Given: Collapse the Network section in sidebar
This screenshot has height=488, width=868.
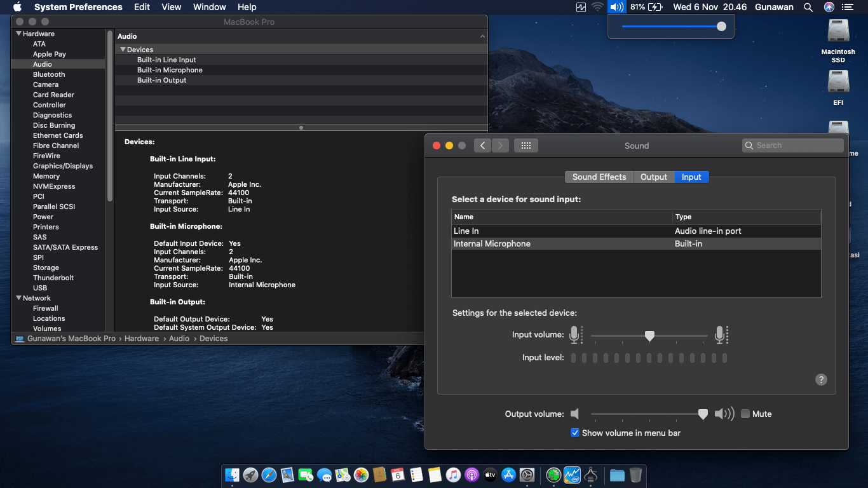Looking at the screenshot, I should [18, 298].
